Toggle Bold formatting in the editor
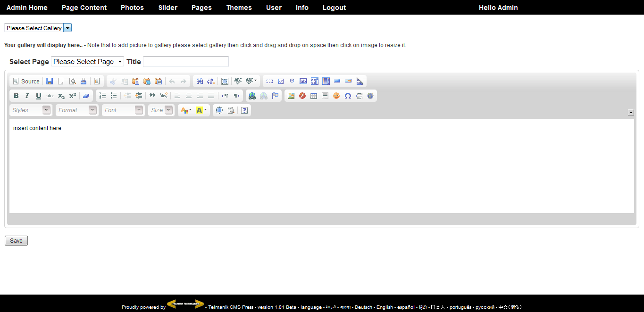This screenshot has width=644, height=312. [16, 96]
